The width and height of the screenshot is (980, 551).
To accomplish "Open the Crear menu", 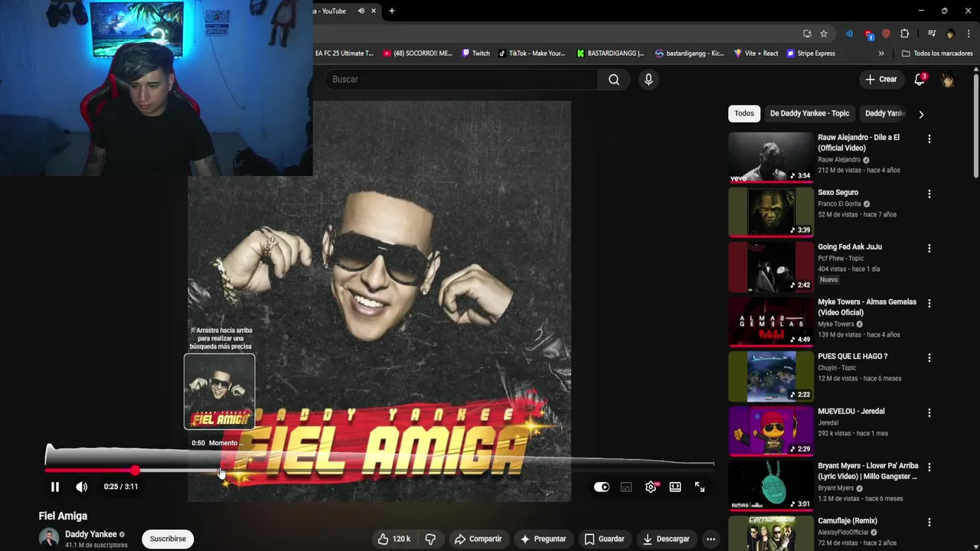I will tap(880, 80).
